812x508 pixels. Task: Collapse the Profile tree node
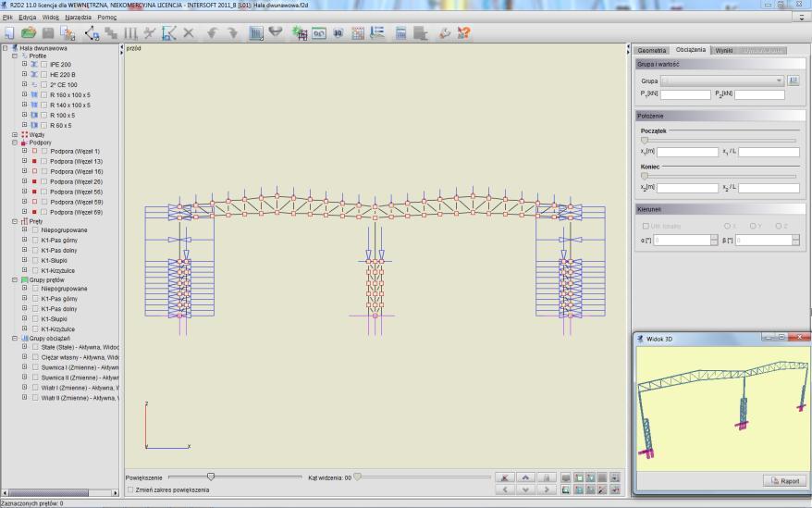coord(15,56)
